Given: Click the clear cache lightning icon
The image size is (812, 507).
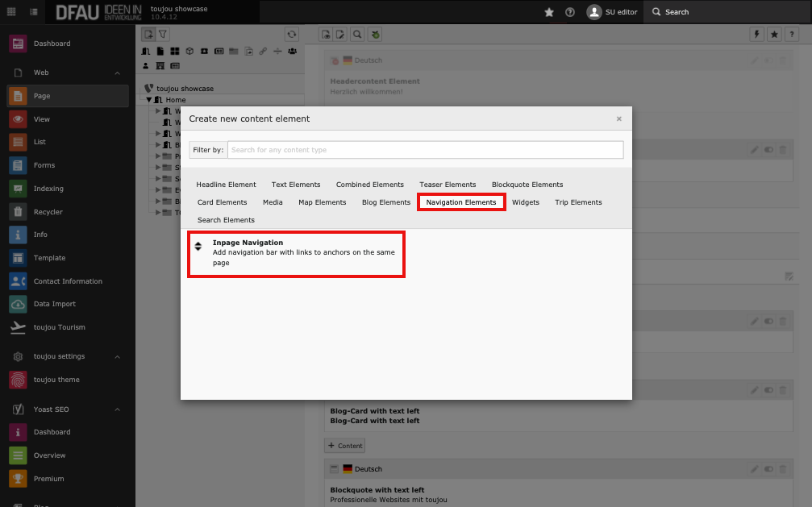Looking at the screenshot, I should [756, 35].
